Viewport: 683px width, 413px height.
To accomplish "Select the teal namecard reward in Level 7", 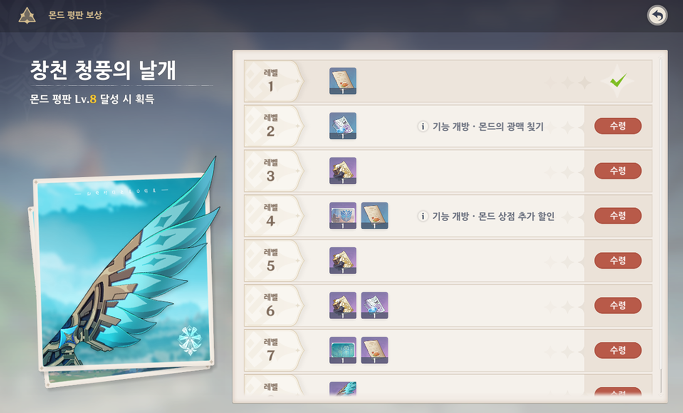I will [343, 350].
